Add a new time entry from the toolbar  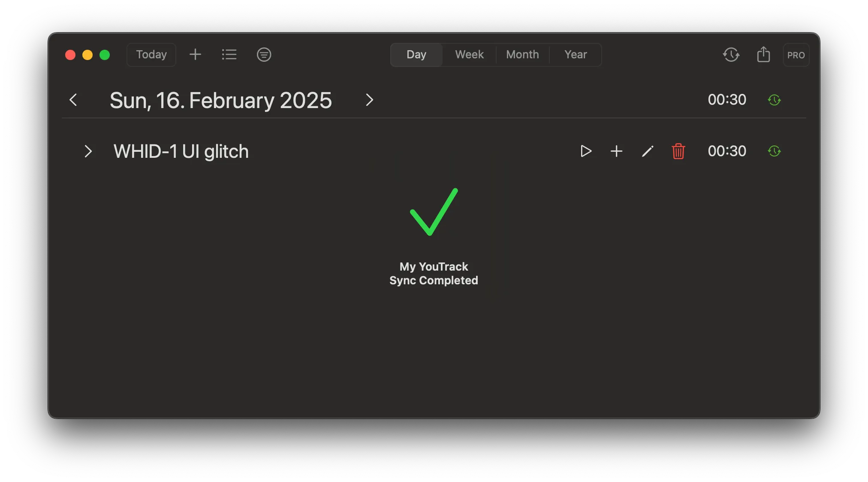point(195,54)
